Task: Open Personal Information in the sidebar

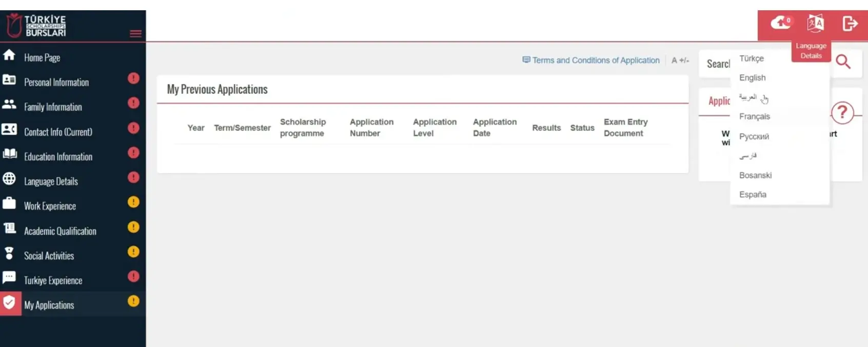Action: [x=56, y=83]
